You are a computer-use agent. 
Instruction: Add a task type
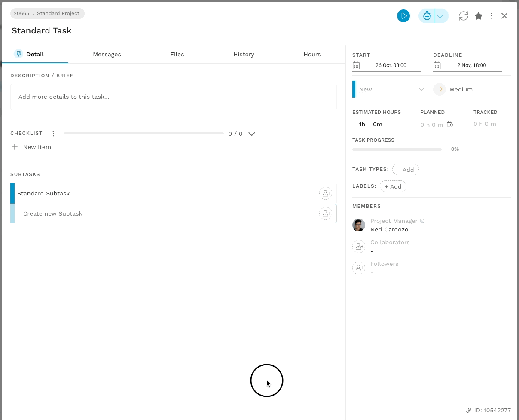(406, 170)
